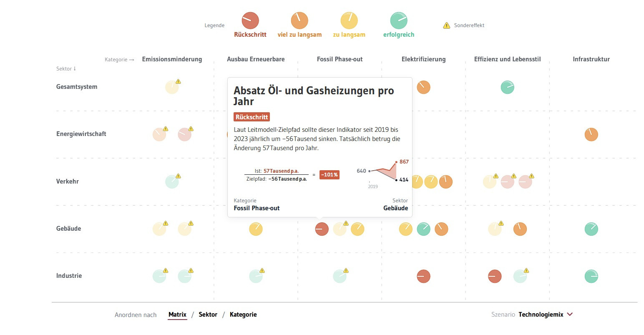The height and width of the screenshot is (335, 644).
Task: Click red gauge in Industrie Elektrifizierung cell
Action: [423, 276]
